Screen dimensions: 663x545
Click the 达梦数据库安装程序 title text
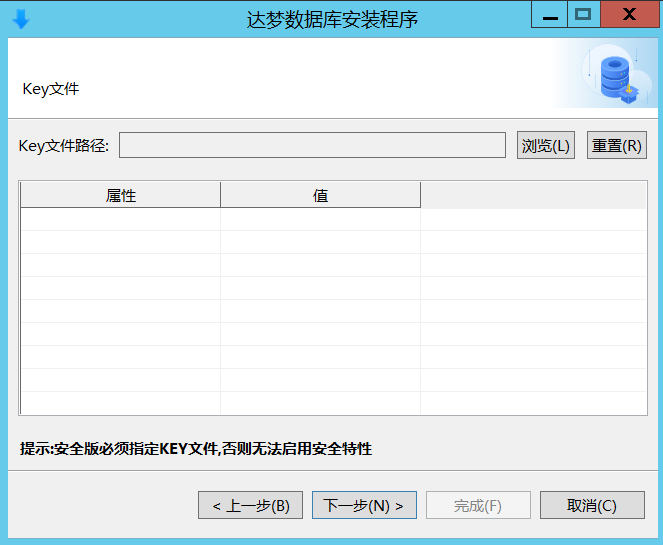[x=332, y=20]
